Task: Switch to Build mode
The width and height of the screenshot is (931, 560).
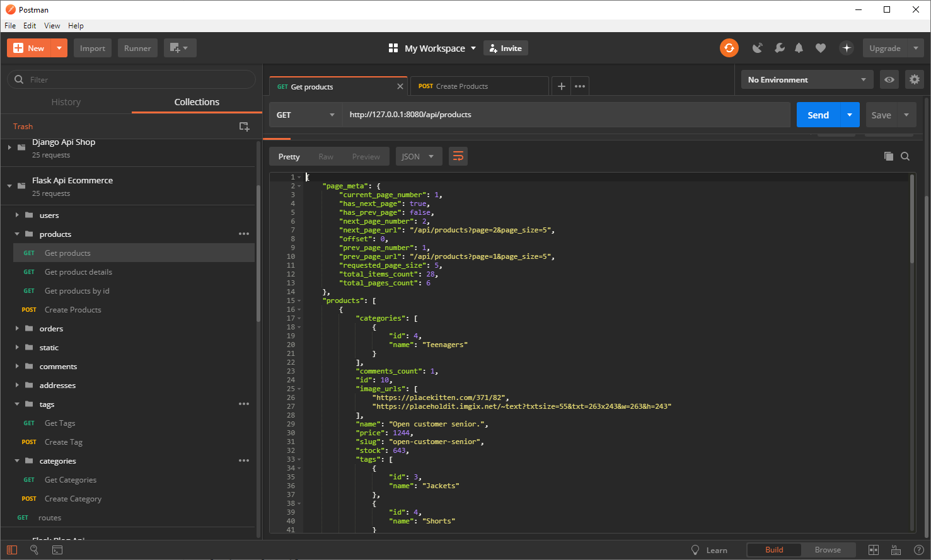Action: coord(774,550)
